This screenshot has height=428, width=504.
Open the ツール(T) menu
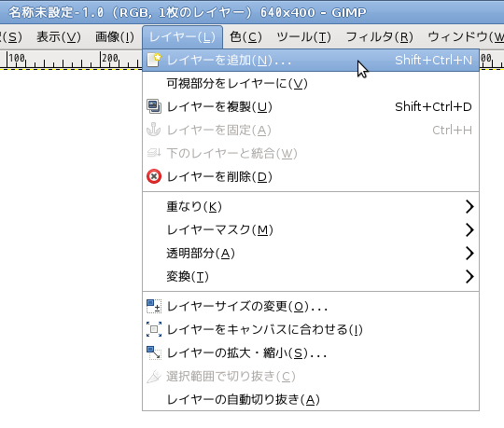pyautogui.click(x=303, y=37)
